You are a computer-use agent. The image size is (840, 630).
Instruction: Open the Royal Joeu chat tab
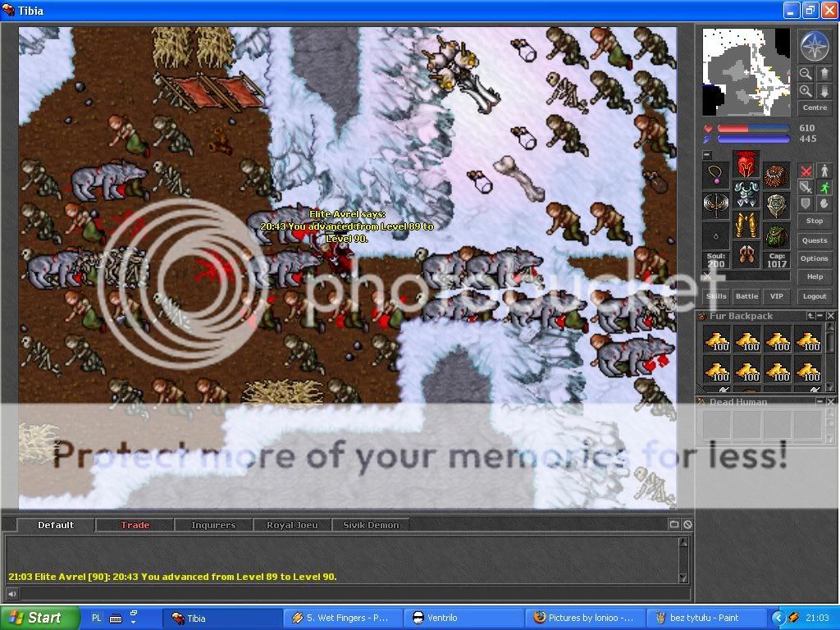tap(292, 525)
